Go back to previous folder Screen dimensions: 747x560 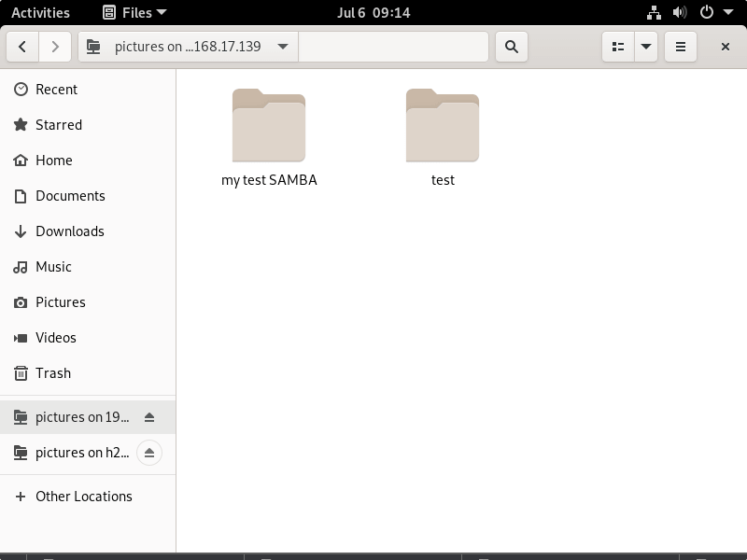point(22,47)
